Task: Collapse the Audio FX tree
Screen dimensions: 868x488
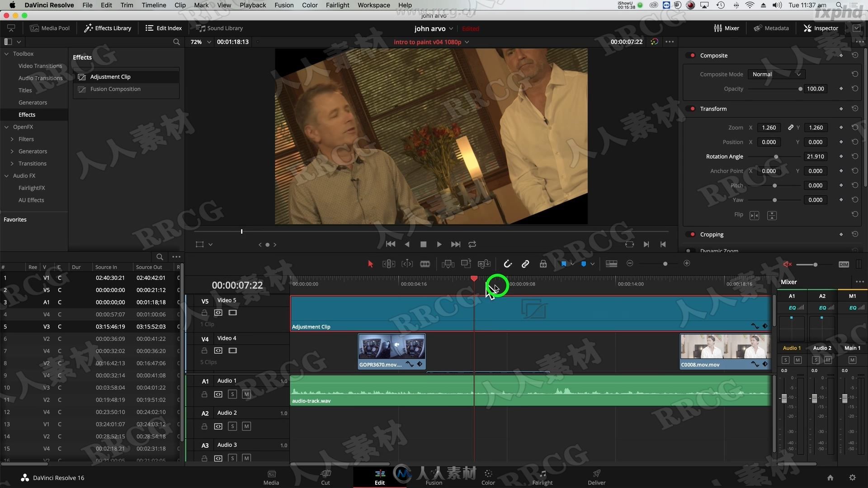Action: click(6, 176)
